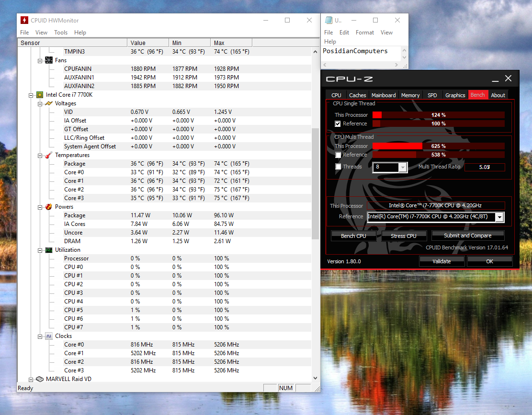Screen dimensions: 532x415
Task: Click the Voltages category icon
Action: tap(49, 103)
